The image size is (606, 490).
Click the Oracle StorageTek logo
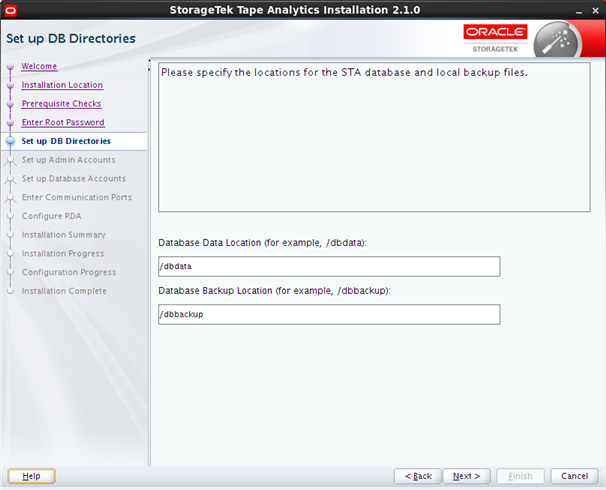(495, 39)
